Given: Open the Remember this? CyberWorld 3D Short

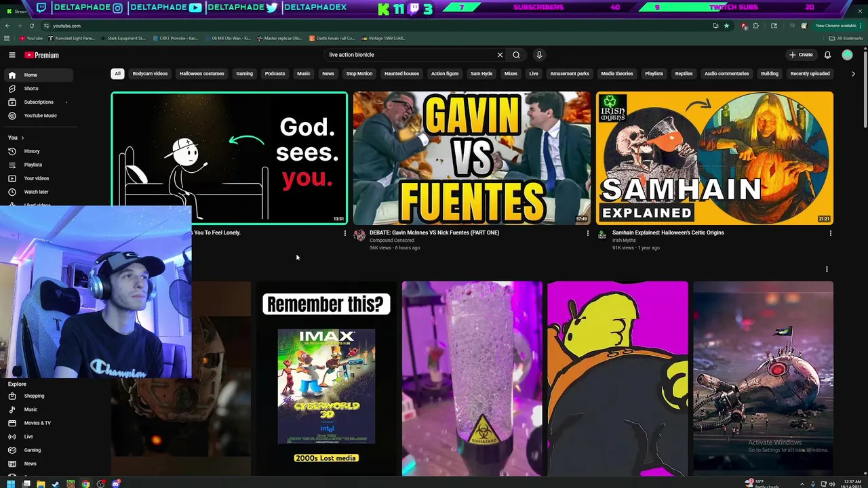Looking at the screenshot, I should point(326,378).
